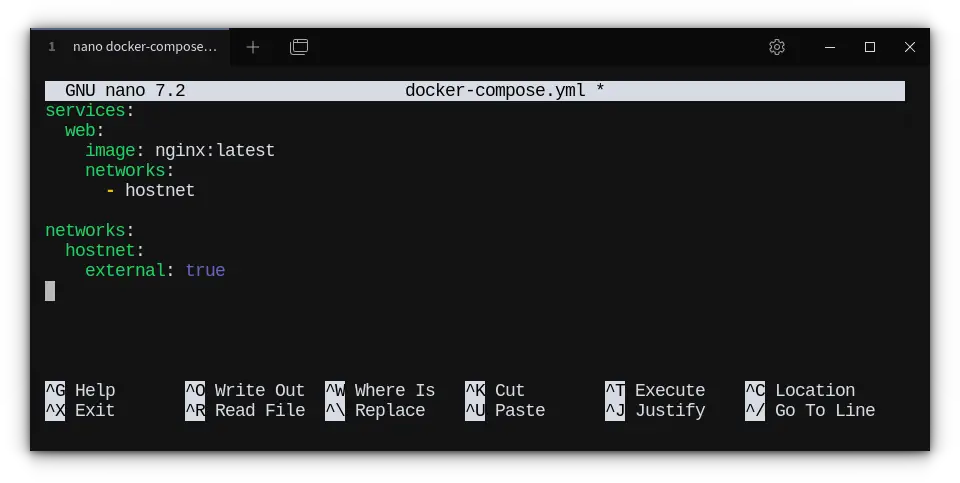Open the settings gear icon
The image size is (960, 483).
pos(777,47)
